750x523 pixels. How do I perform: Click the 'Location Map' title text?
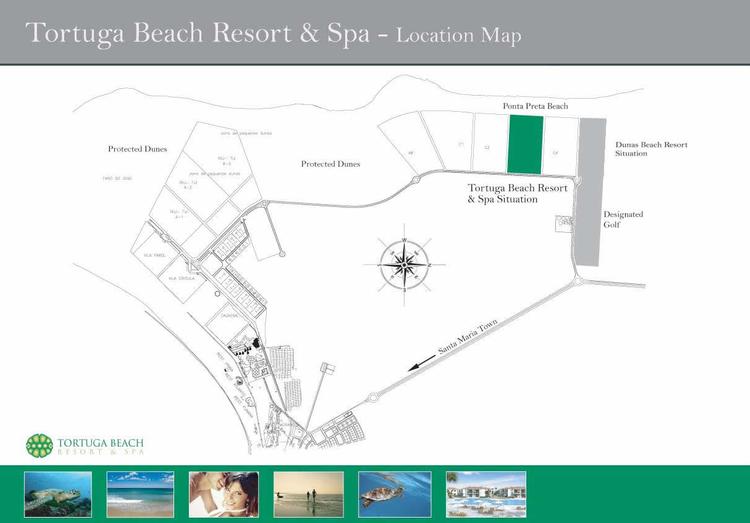[x=458, y=36]
